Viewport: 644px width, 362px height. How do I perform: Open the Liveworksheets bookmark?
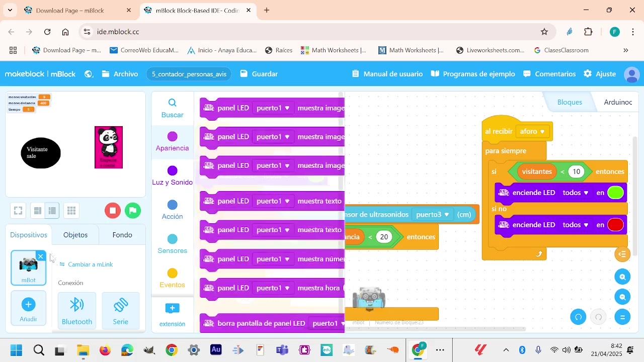(x=491, y=50)
